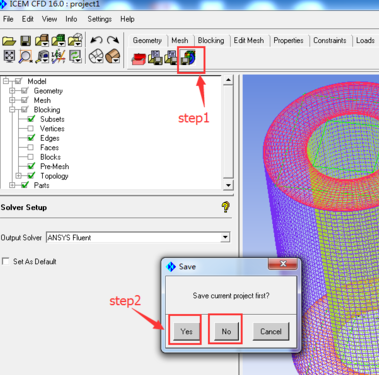This screenshot has height=375, width=379.
Task: Click model tree scrollbar up arrow
Action: (228, 80)
